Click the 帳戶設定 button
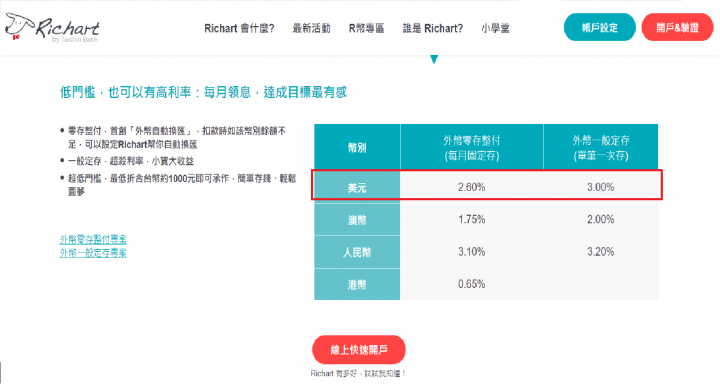Image resolution: width=720 pixels, height=386 pixels. pos(600,28)
